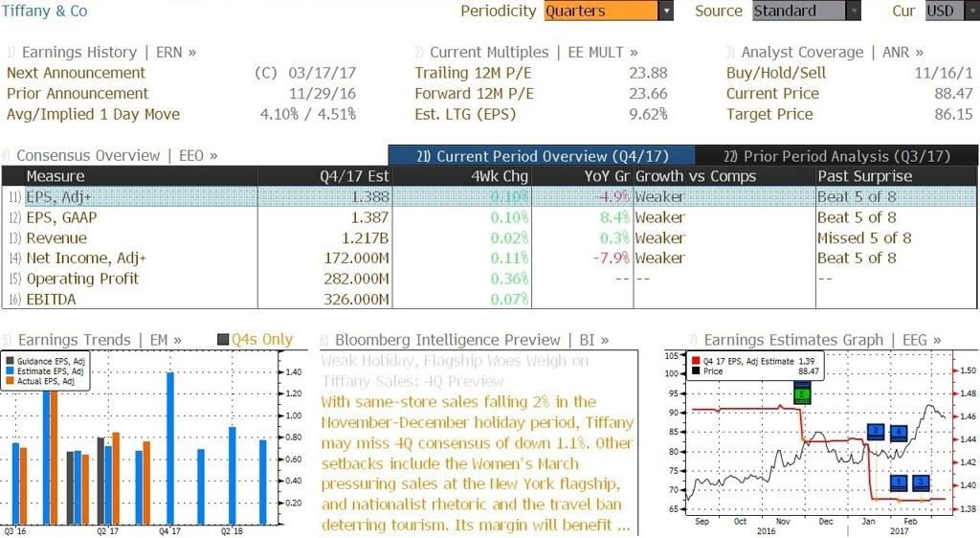This screenshot has width=980, height=538.
Task: Select the Revenue measure row
Action: [x=489, y=238]
